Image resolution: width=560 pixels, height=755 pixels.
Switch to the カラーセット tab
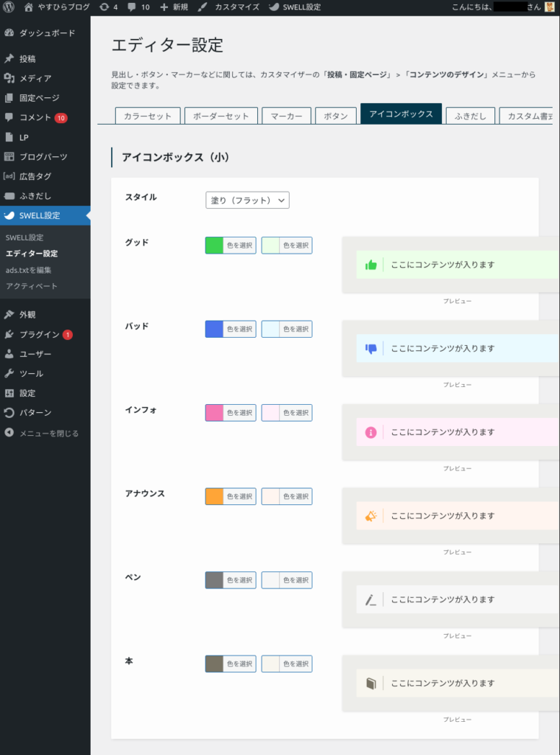coord(147,116)
